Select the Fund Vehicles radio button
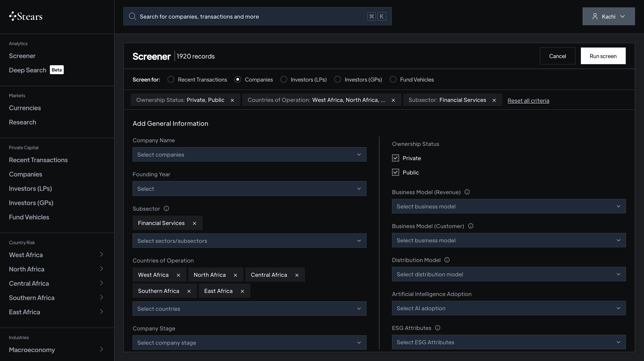Image resolution: width=644 pixels, height=361 pixels. tap(393, 80)
